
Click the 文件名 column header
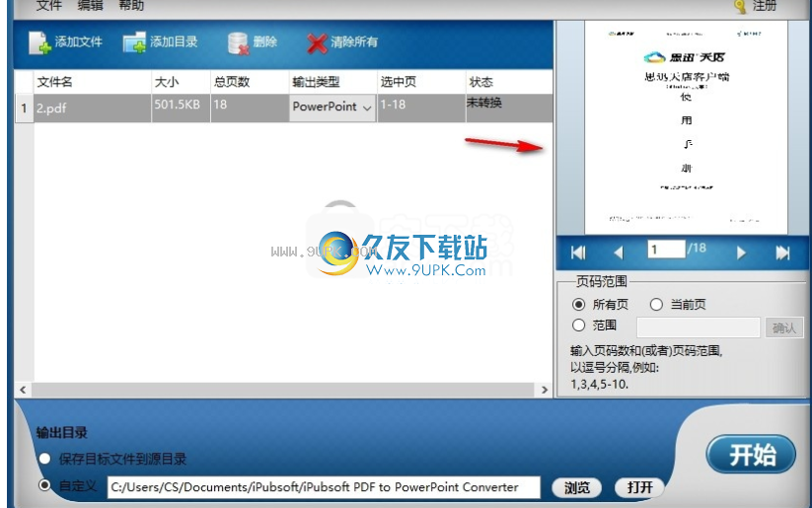point(92,82)
